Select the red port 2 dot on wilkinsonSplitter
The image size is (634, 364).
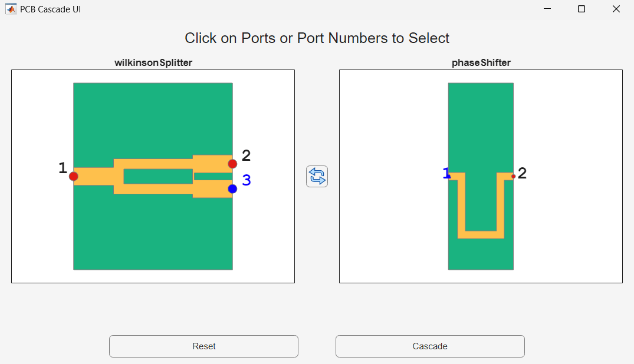click(232, 164)
